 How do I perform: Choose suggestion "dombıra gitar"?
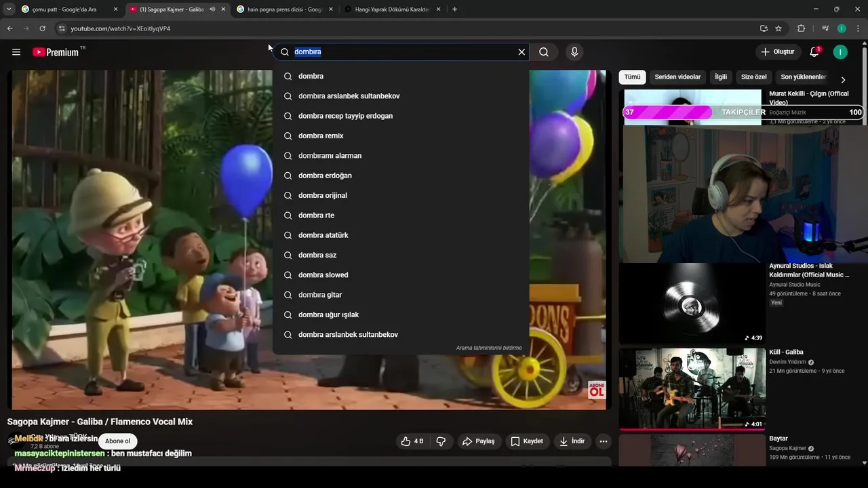point(401,295)
